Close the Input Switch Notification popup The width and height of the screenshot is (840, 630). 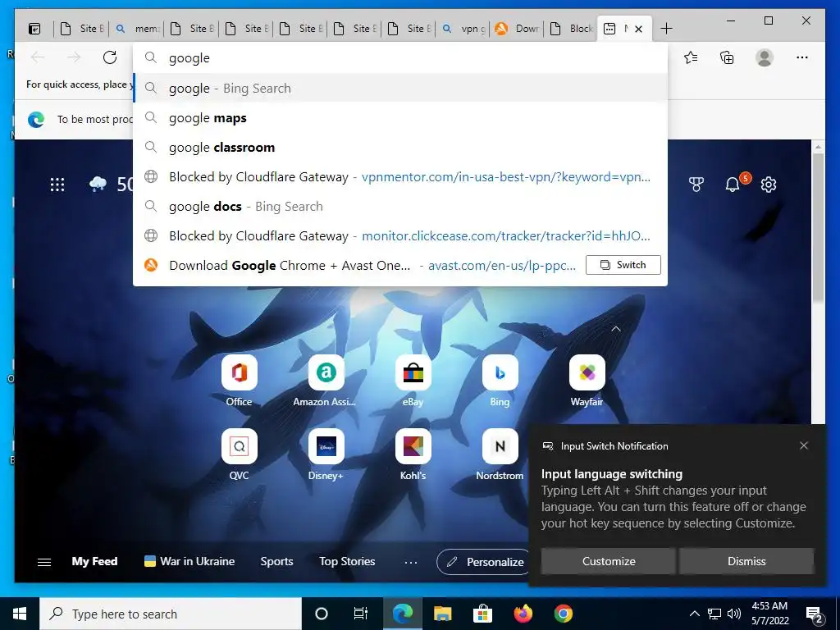pos(804,445)
